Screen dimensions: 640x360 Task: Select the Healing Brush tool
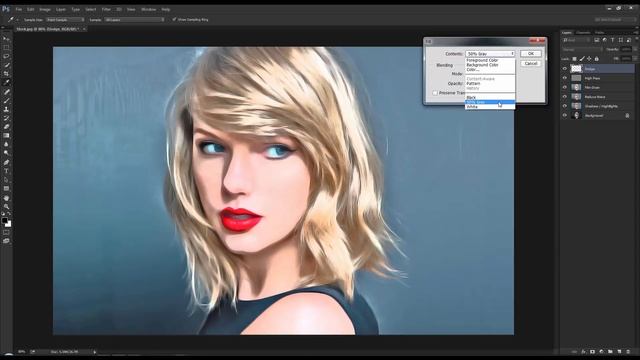6,92
